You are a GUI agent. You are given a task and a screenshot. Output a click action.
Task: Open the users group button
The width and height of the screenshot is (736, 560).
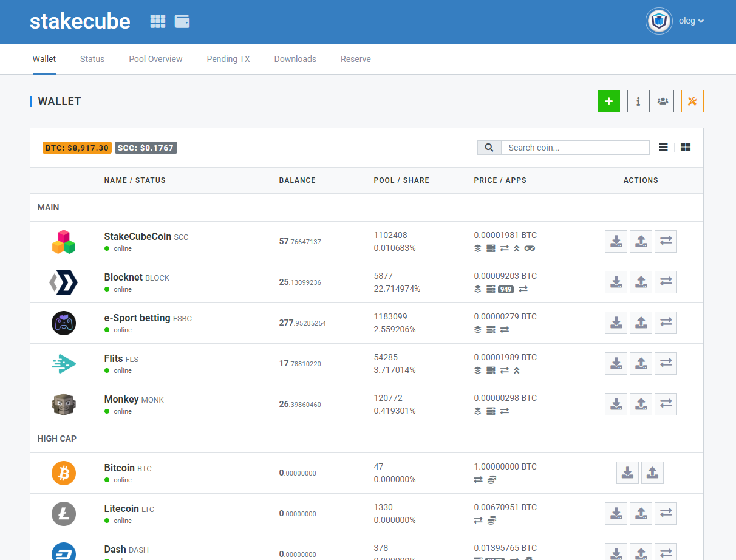(663, 101)
